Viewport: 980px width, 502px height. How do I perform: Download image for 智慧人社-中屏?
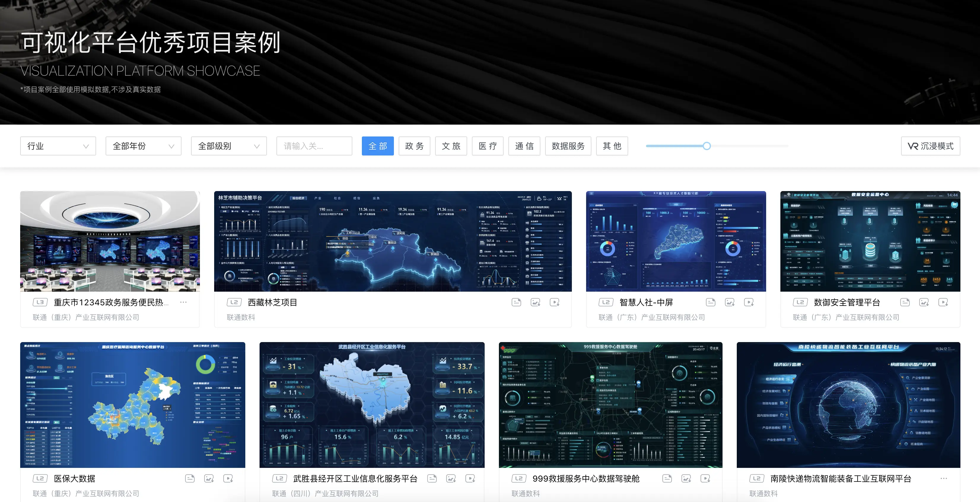tap(730, 302)
